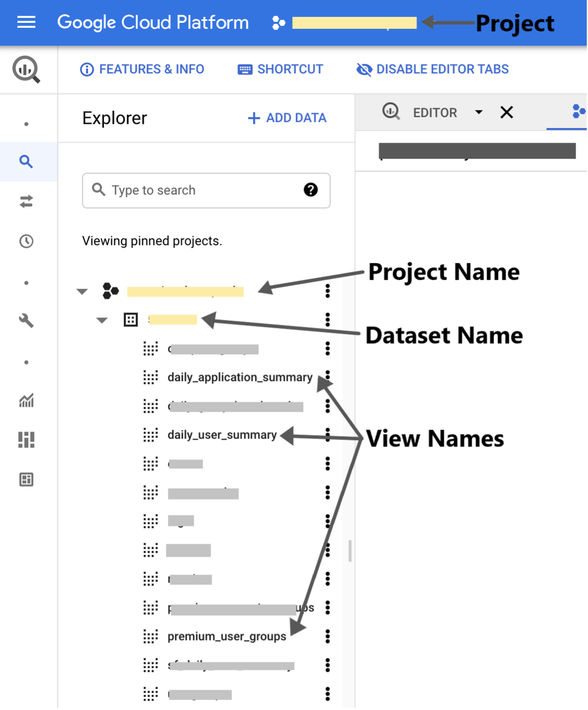Click the daily_application_summary view icon

click(x=151, y=377)
